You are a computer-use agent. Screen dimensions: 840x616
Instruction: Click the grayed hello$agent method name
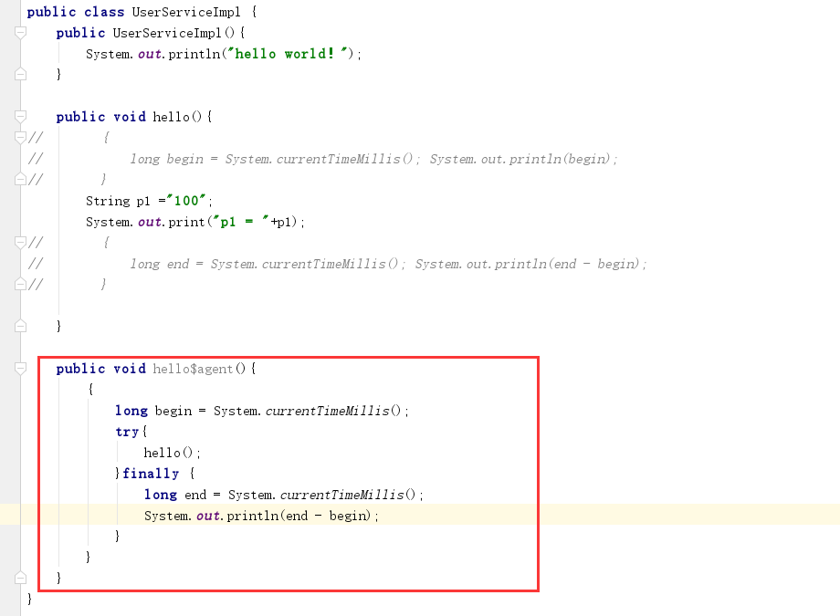pos(193,369)
